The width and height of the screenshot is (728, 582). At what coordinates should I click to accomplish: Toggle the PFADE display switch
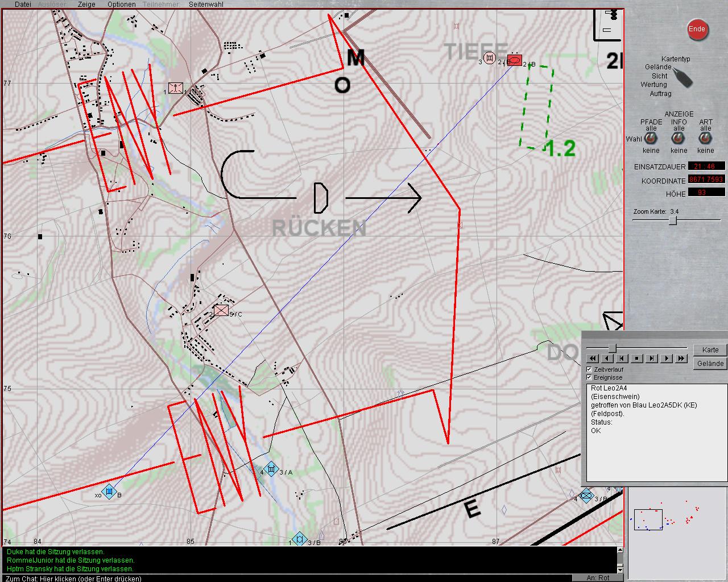(651, 139)
